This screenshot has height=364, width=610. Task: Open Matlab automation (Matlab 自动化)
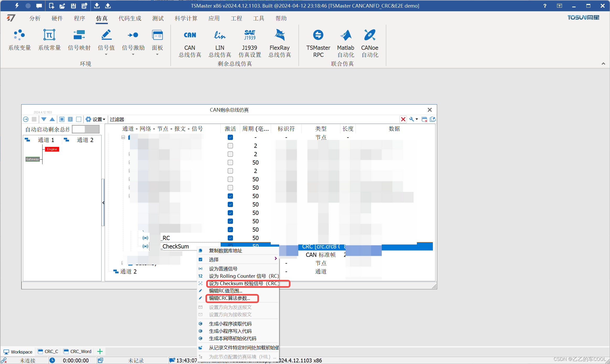tap(346, 44)
